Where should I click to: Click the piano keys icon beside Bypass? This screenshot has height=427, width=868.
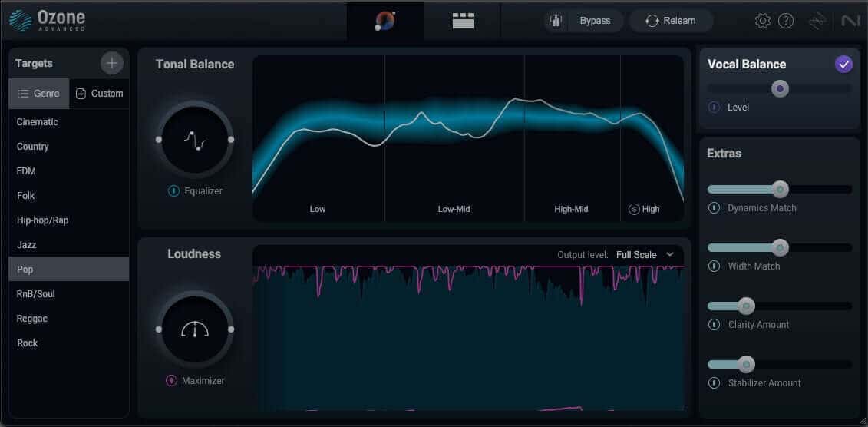tap(556, 21)
